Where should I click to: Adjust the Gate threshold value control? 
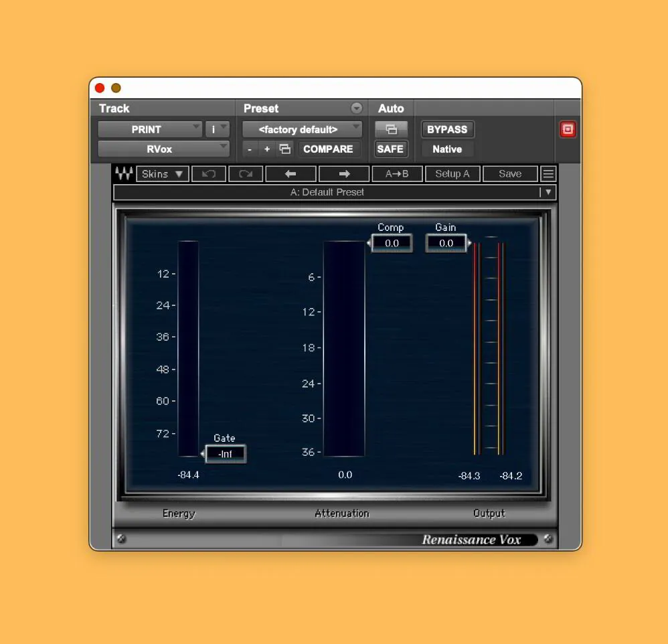(x=226, y=454)
